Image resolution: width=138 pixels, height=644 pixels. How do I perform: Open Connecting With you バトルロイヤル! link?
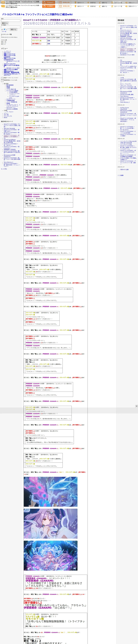tap(12, 74)
